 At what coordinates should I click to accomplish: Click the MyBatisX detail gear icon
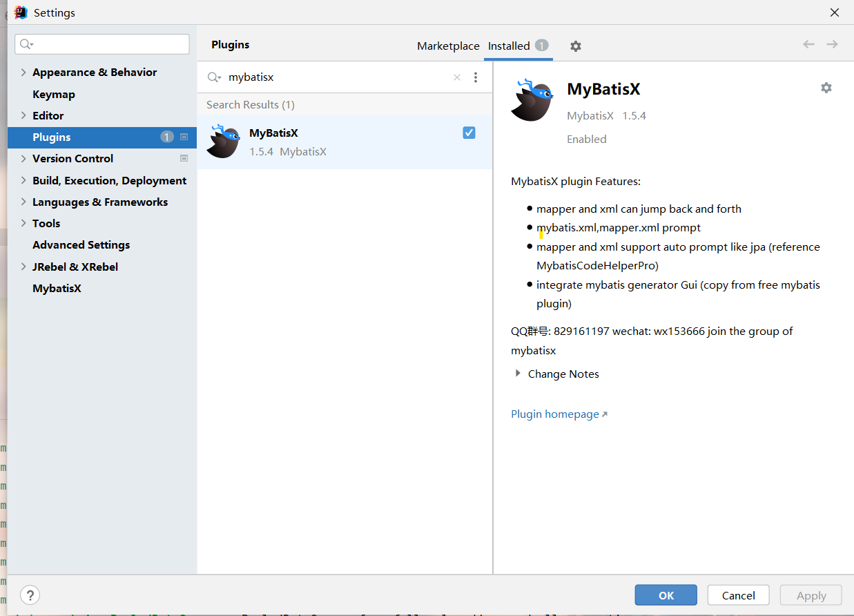tap(826, 88)
